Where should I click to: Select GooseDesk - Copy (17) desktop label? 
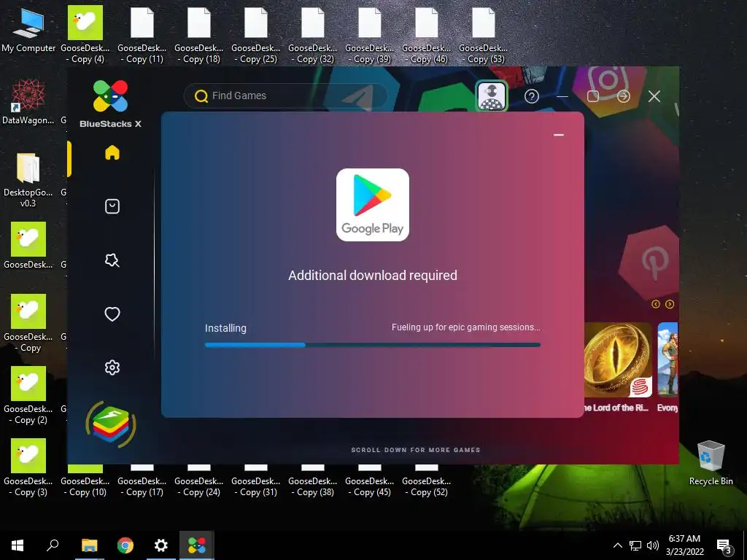(142, 486)
